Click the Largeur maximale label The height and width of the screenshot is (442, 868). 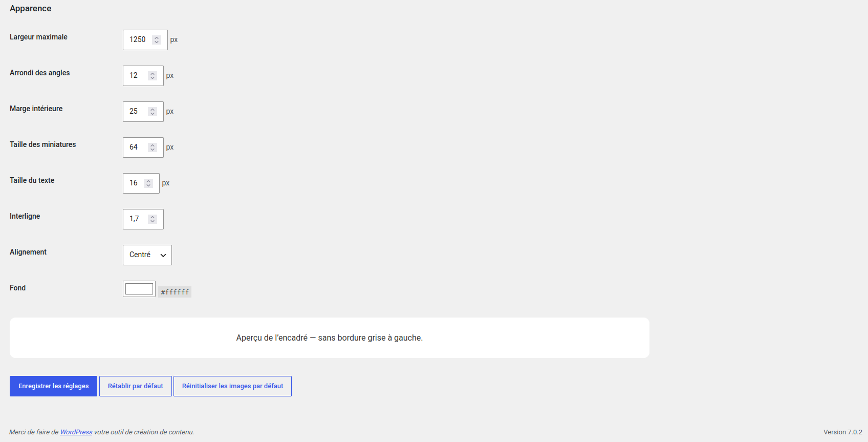[38, 37]
